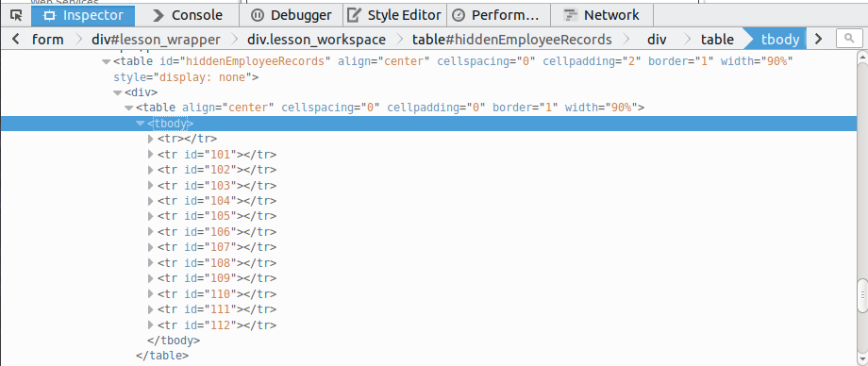Collapse the selected tbody node
Image resolution: width=868 pixels, height=366 pixels.
pos(141,124)
